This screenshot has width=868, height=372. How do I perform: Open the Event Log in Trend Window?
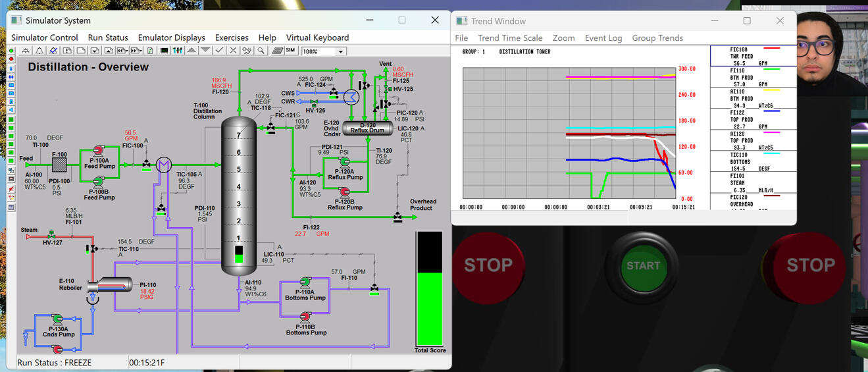pos(603,38)
